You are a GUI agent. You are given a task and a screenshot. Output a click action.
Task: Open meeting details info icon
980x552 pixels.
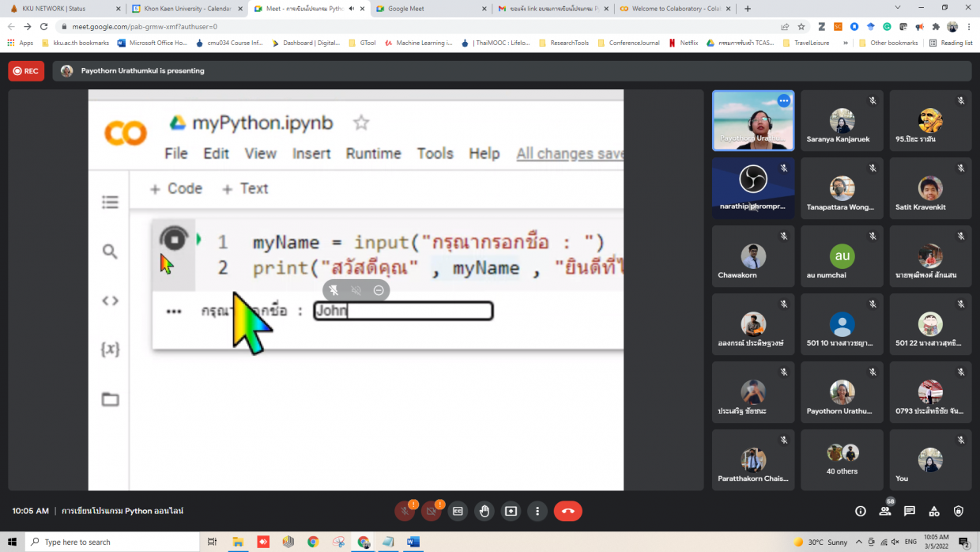tap(861, 511)
